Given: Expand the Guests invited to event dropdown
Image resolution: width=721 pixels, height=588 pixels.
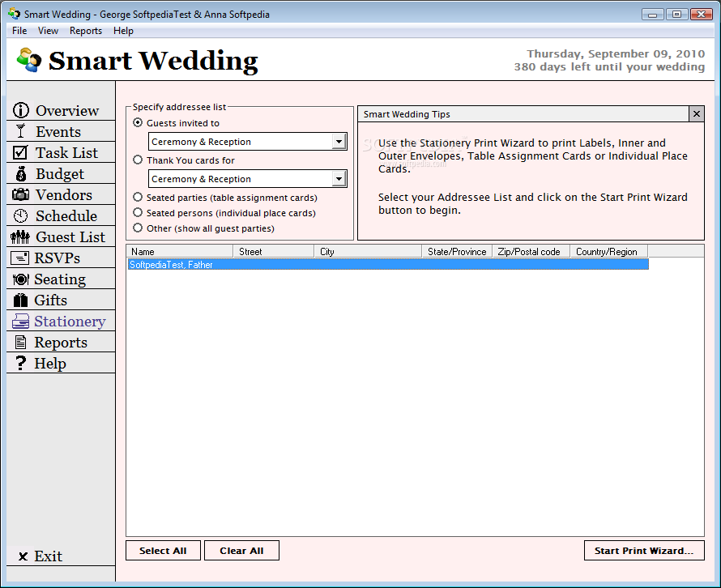Looking at the screenshot, I should point(339,142).
